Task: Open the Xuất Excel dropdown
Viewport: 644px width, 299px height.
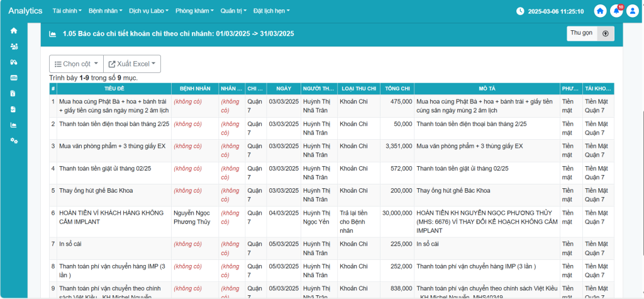Action: (x=133, y=64)
